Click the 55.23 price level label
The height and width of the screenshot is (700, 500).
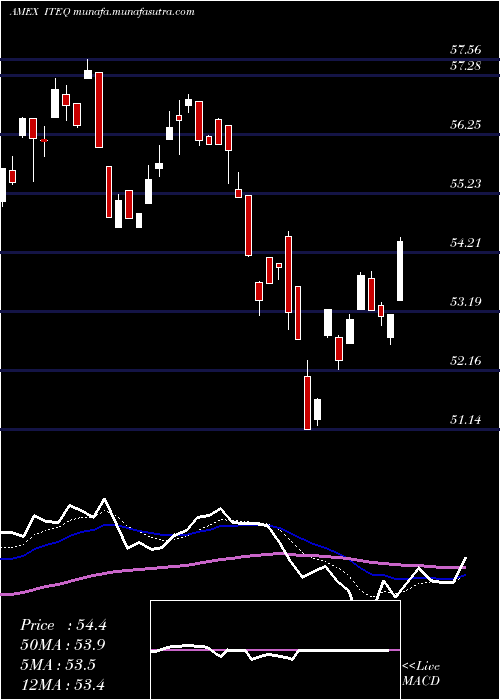pyautogui.click(x=466, y=183)
